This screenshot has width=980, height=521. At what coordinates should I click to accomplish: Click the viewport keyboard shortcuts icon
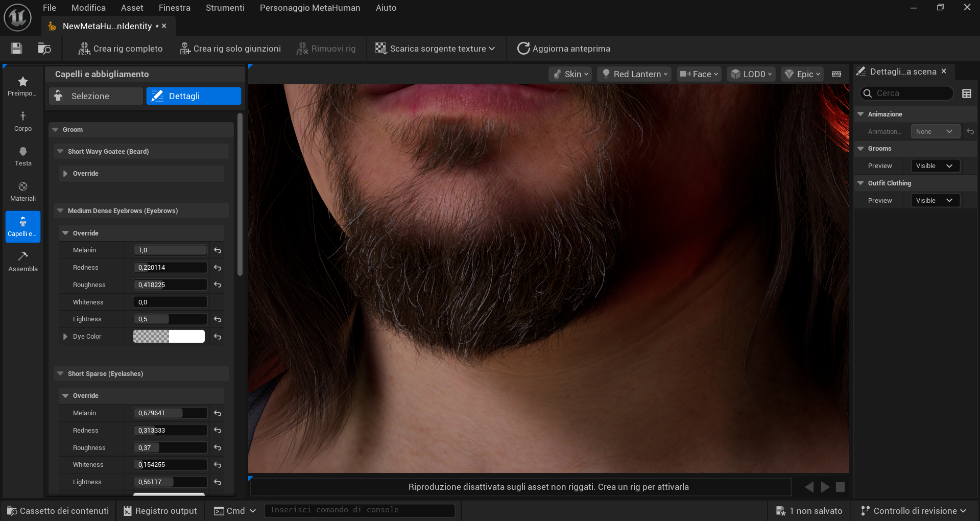pos(836,74)
